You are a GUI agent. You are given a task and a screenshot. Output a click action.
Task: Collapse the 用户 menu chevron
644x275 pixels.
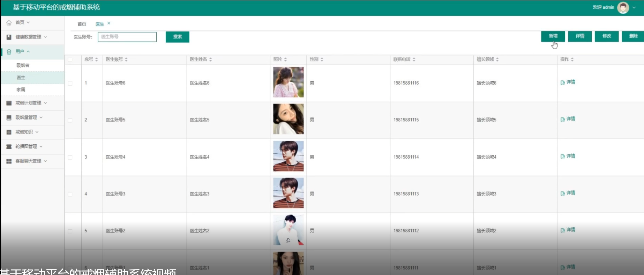(28, 52)
